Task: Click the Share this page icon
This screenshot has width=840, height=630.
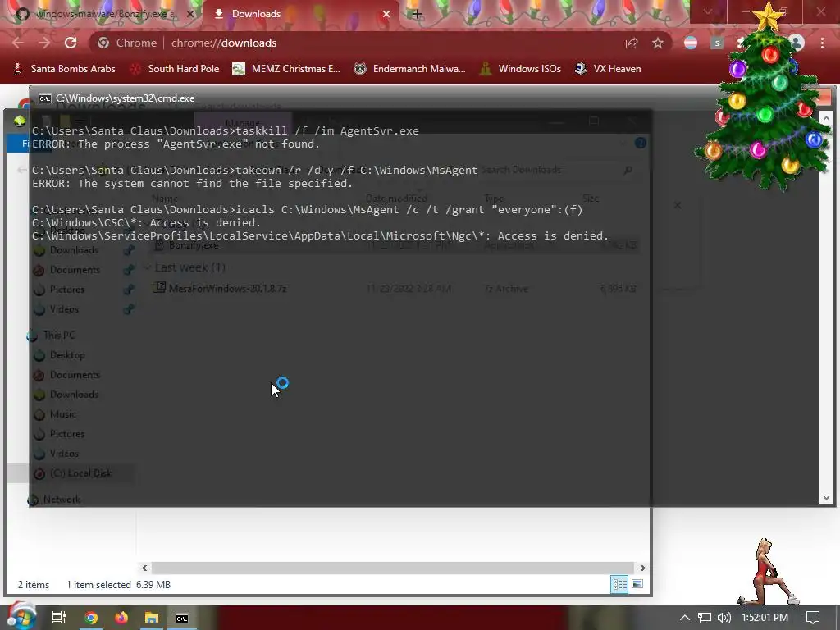Action: tap(632, 43)
